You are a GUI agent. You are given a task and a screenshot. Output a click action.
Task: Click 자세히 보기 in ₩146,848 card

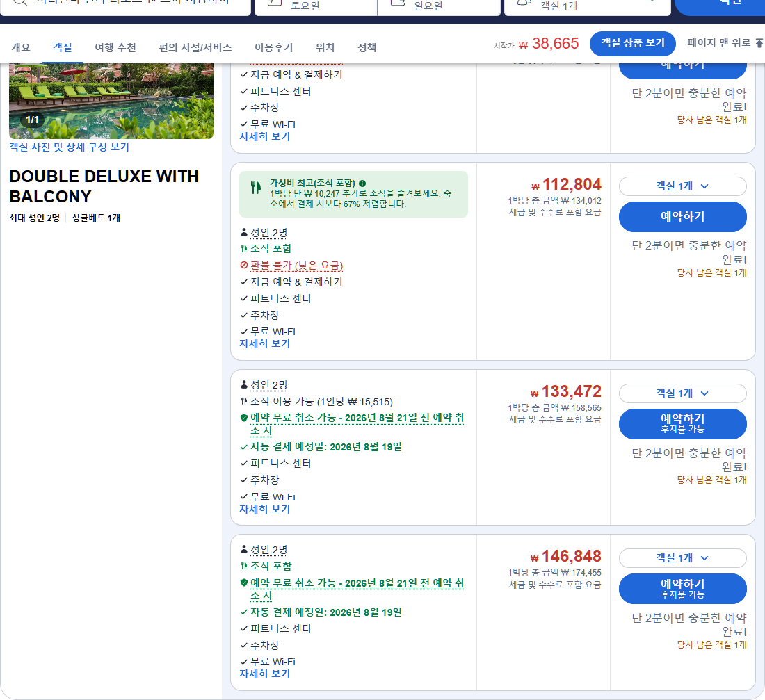point(264,674)
